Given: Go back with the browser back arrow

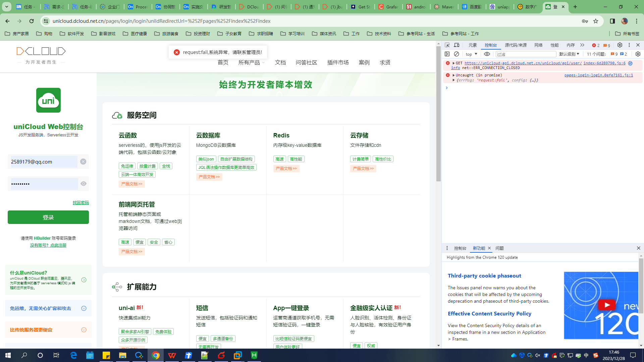Looking at the screenshot, I should tap(7, 21).
